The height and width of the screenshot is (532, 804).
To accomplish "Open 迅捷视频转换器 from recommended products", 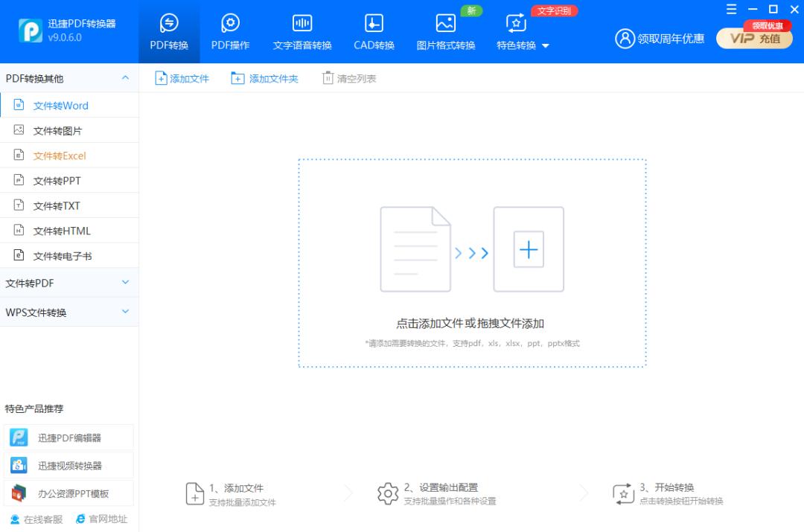I will tap(70, 464).
